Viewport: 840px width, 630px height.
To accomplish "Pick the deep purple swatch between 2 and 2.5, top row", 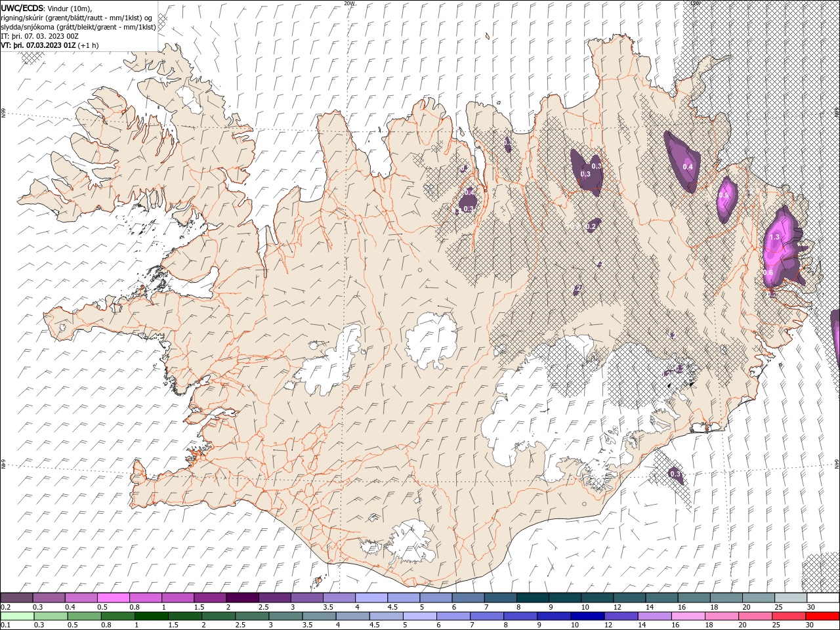I will point(242,598).
